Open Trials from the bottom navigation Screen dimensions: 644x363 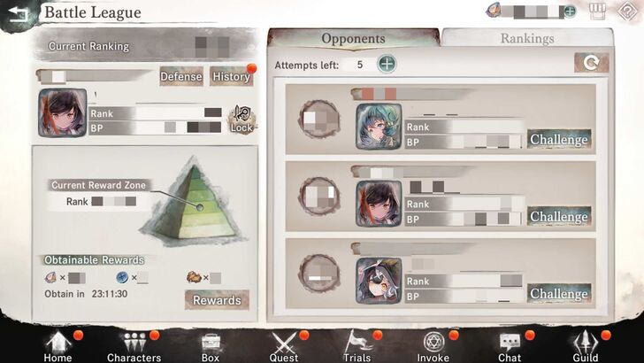pyautogui.click(x=356, y=346)
